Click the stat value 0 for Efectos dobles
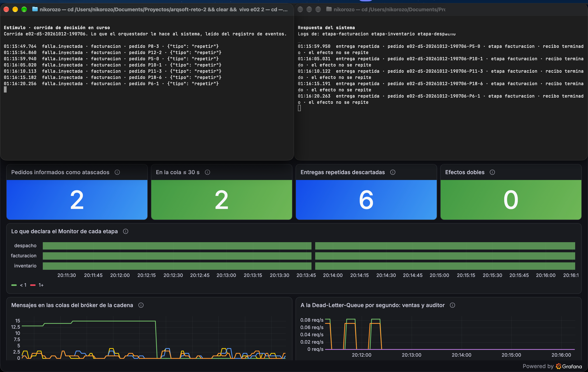Viewport: 588px width, 372px height. click(511, 200)
